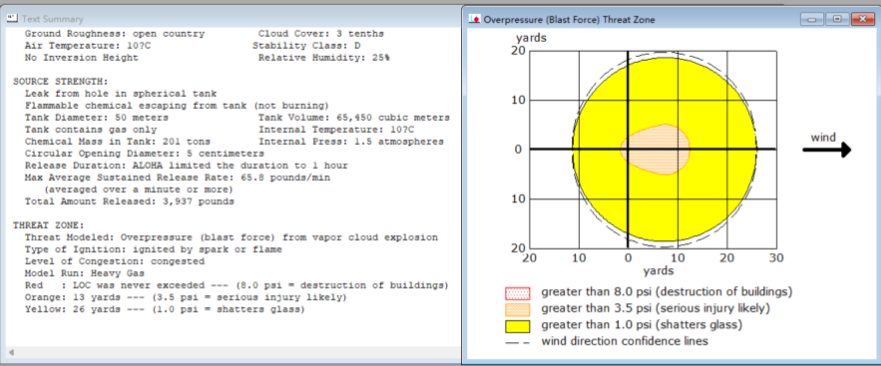
Task: Click the 'greater than 8.0 psi' legend label
Action: pos(667,292)
